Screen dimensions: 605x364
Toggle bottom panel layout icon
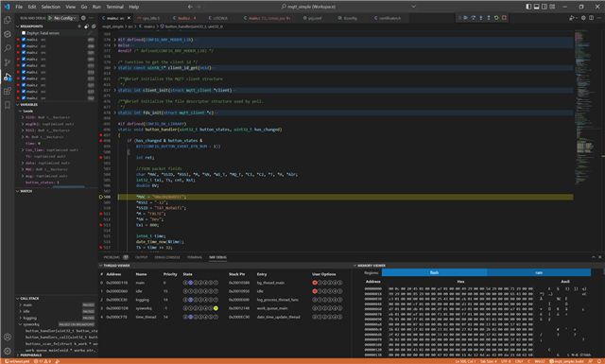pyautogui.click(x=536, y=7)
